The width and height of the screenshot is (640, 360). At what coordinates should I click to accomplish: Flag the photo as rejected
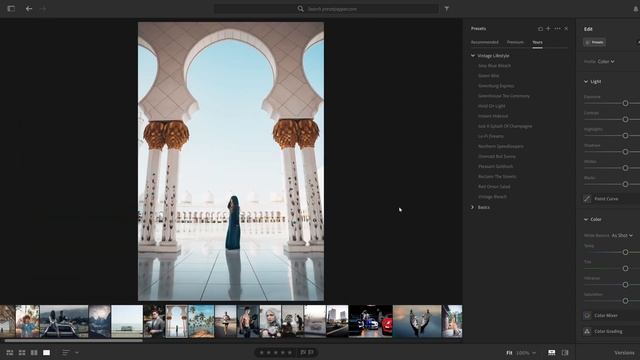(x=311, y=352)
